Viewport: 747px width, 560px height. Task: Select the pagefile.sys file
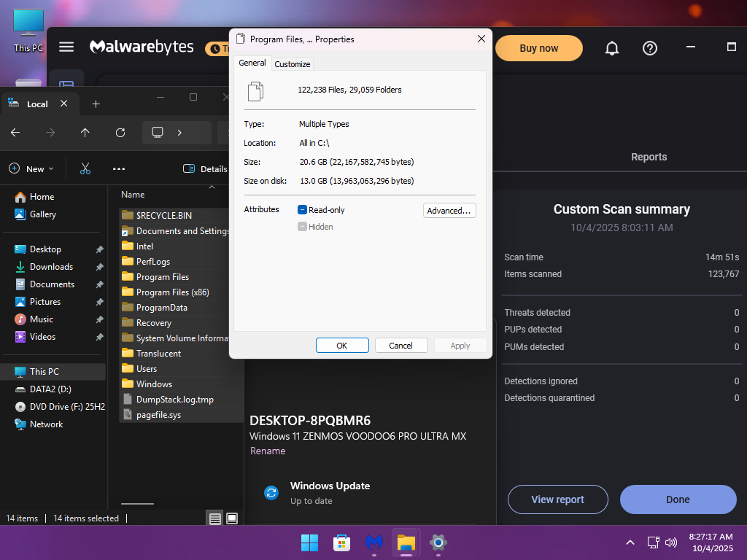[x=158, y=415]
